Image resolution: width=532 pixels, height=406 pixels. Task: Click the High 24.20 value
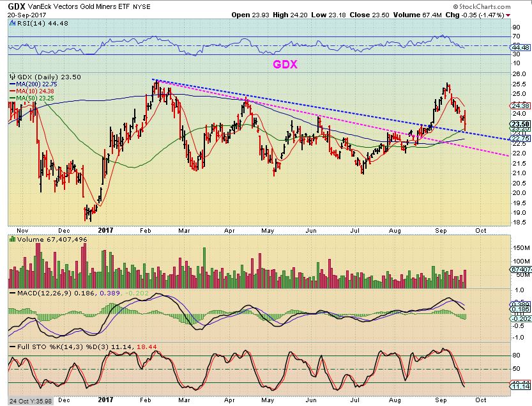[291, 15]
